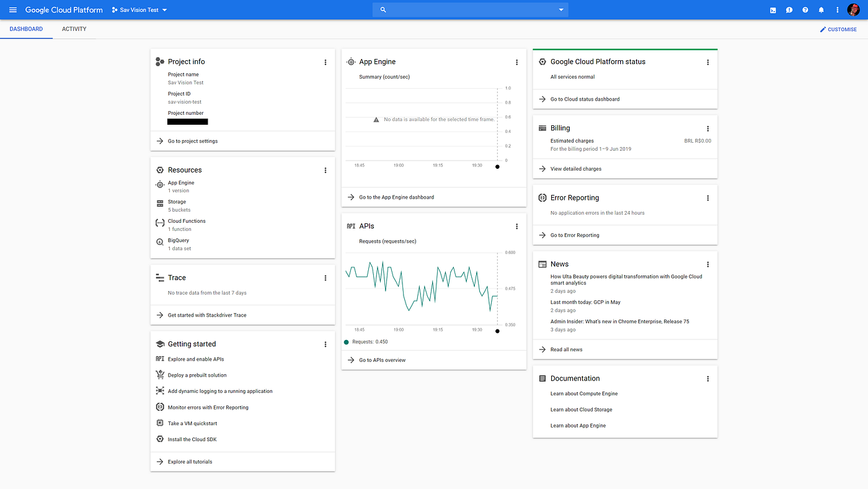Open Documentation card options menu
The image size is (868, 489).
(708, 379)
